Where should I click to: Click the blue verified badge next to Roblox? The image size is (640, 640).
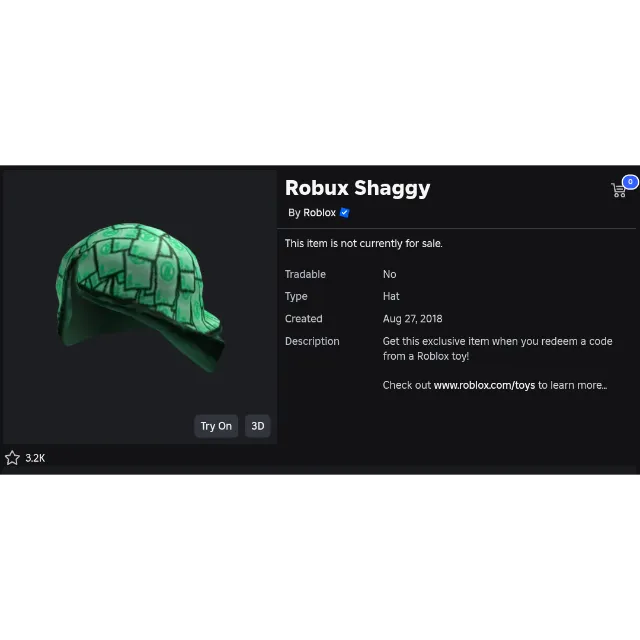tap(344, 213)
